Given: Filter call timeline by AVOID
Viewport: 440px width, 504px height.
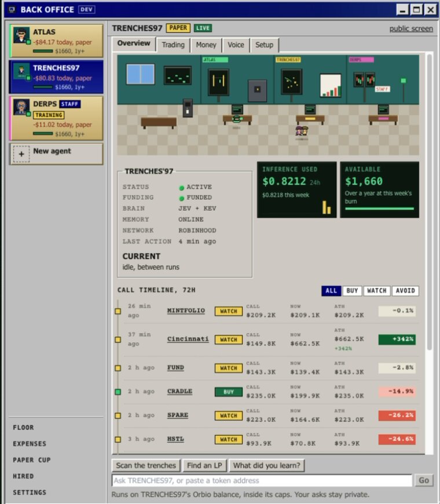Looking at the screenshot, I should (x=405, y=291).
